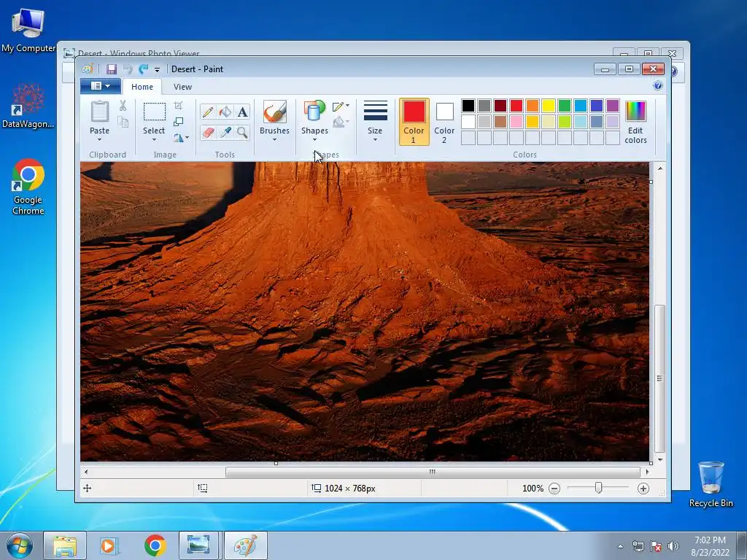Click the Paste clipboard icon

99,112
